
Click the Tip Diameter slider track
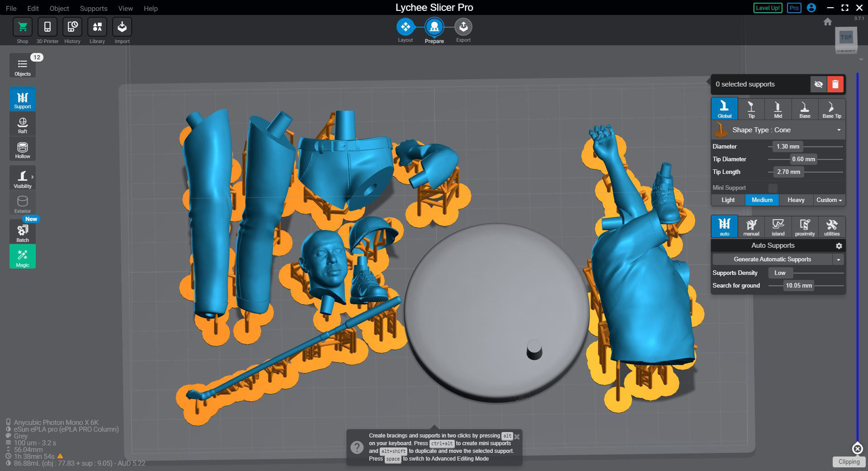pyautogui.click(x=806, y=159)
